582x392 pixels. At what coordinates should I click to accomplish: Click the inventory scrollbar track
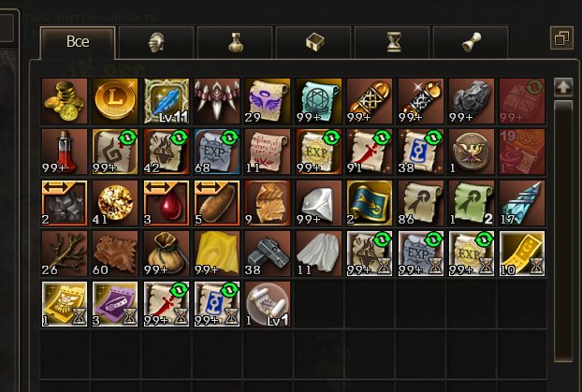click(x=562, y=230)
